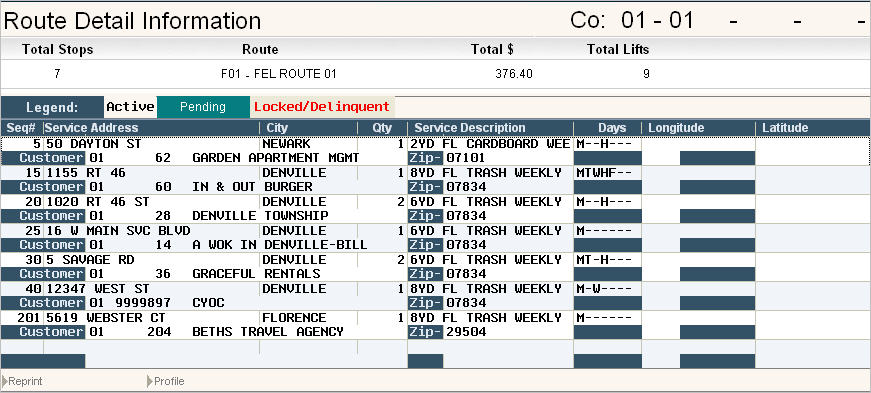Click the MT-H--- days value
Image resolution: width=871 pixels, height=393 pixels.
(604, 260)
